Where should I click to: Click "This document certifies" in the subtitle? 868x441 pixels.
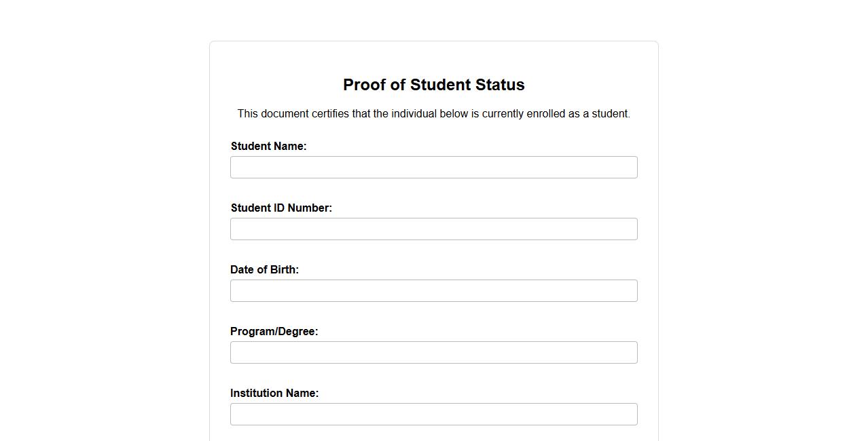[x=293, y=114]
